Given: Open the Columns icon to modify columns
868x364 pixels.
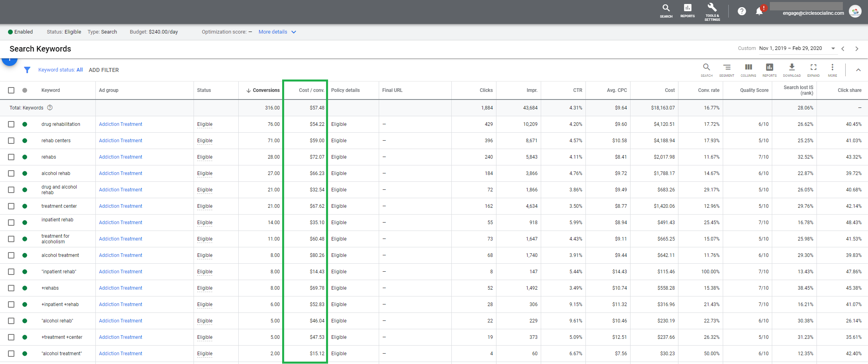Looking at the screenshot, I should 748,70.
